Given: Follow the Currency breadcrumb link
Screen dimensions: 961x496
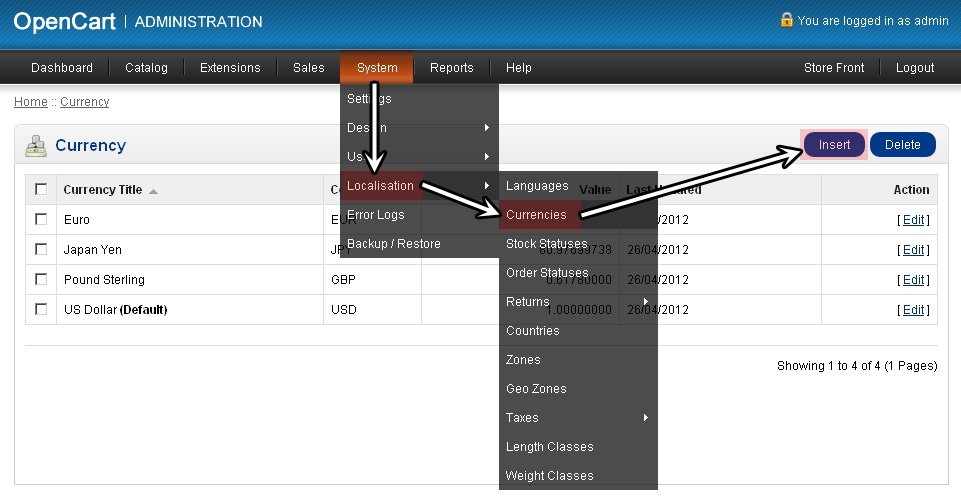Looking at the screenshot, I should coord(85,102).
